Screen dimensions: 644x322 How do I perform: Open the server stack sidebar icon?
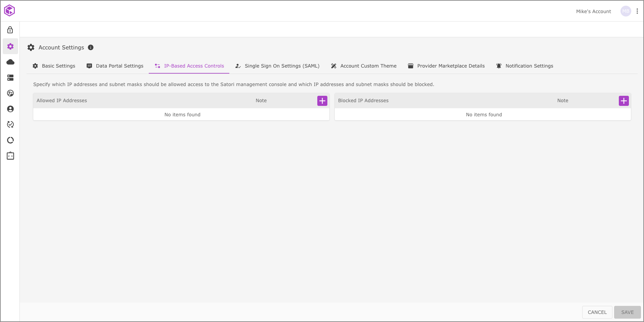click(x=10, y=78)
